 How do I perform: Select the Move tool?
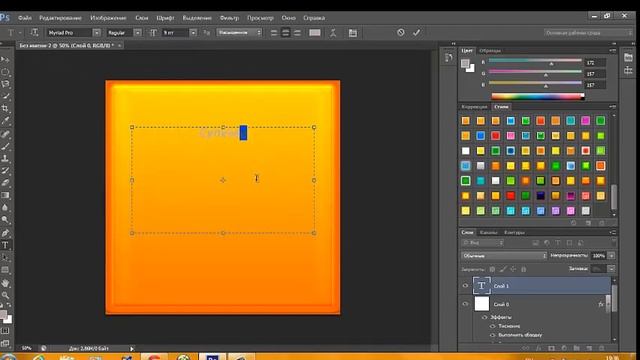pyautogui.click(x=5, y=60)
